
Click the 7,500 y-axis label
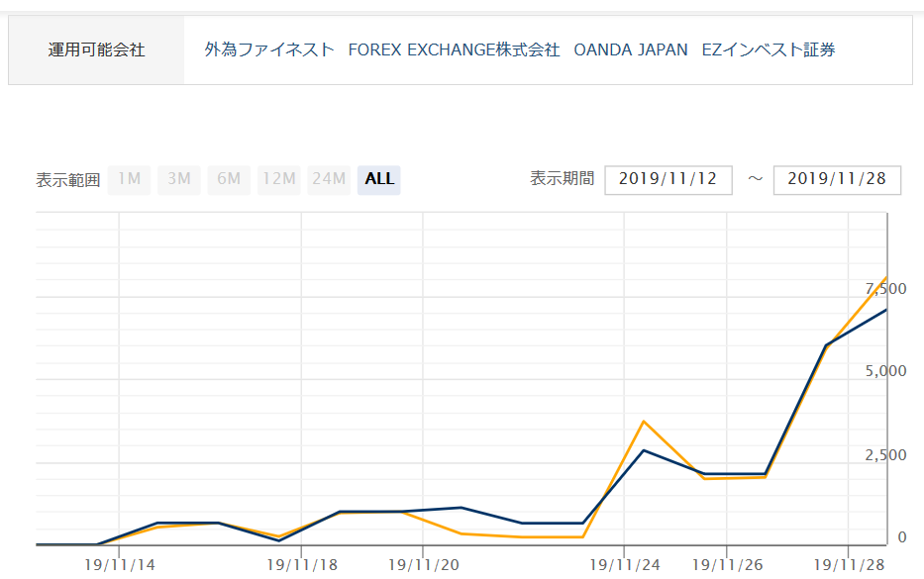886,288
